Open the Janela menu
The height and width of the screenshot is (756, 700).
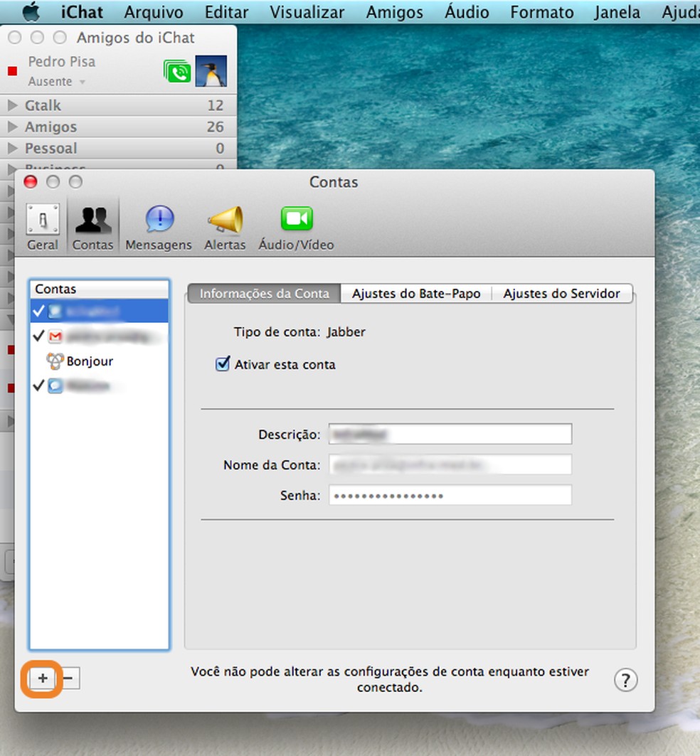tap(616, 12)
